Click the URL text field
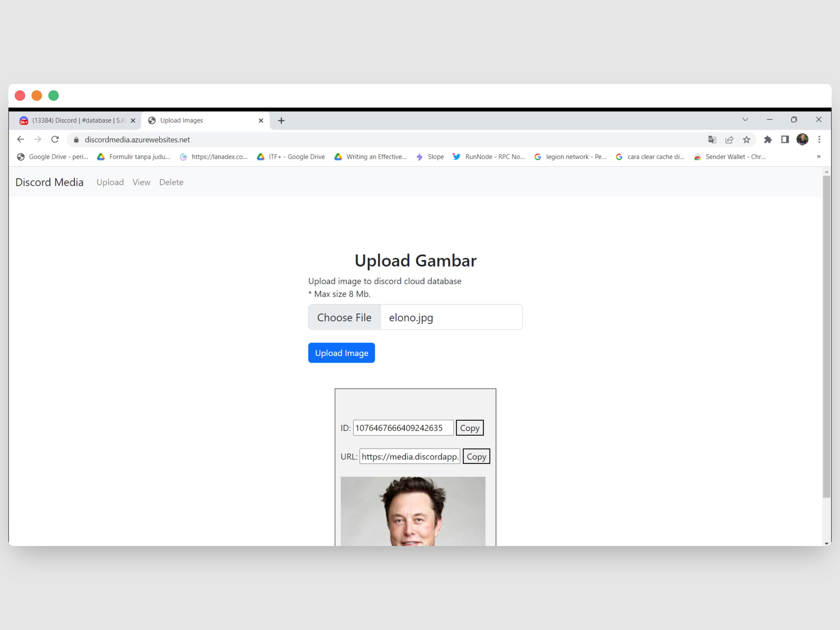The width and height of the screenshot is (840, 630). tap(409, 456)
